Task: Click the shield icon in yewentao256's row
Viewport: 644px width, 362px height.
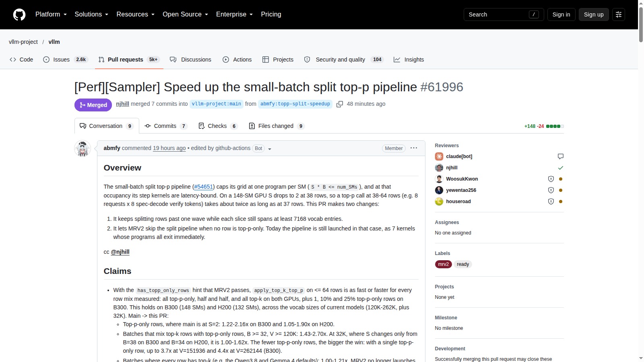Action: (551, 190)
